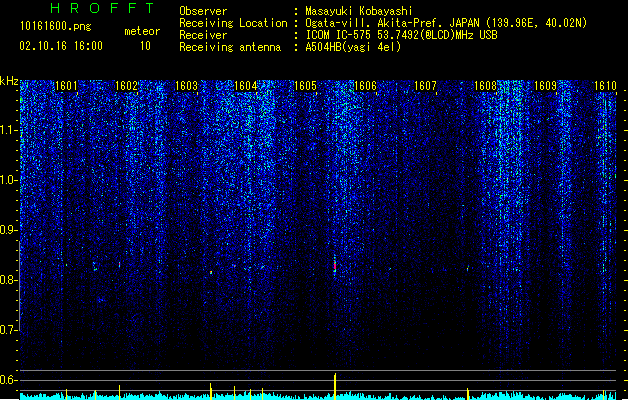Click the meteor label
The image size is (629, 400).
coord(142,31)
